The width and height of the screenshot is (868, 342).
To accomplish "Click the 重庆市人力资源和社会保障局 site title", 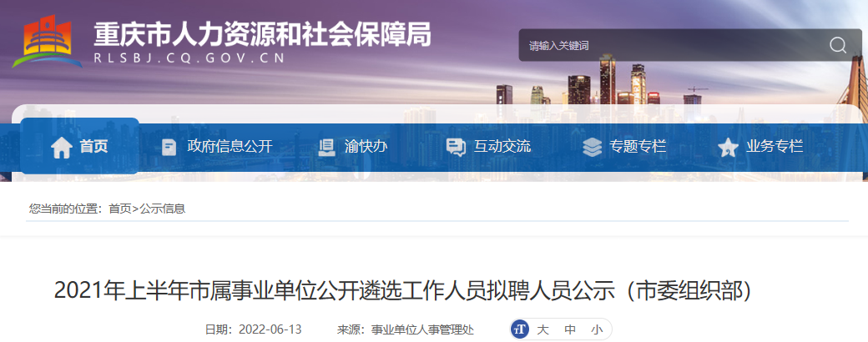I will (x=262, y=35).
